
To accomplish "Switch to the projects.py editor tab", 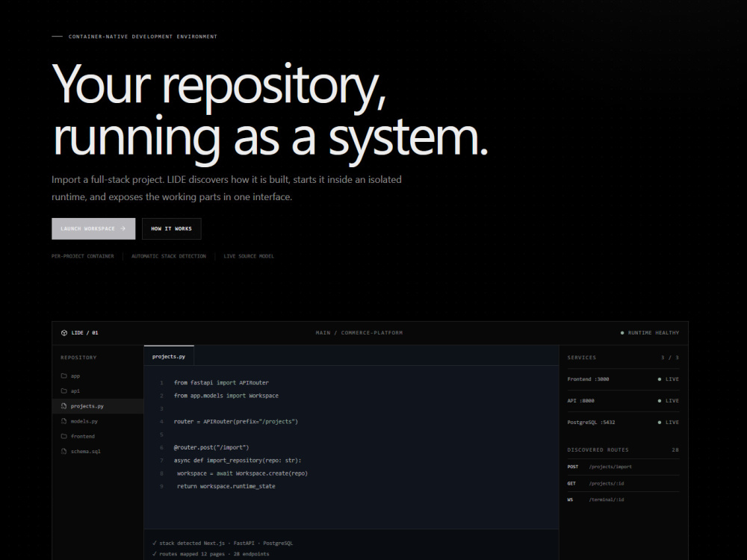I will coord(169,356).
